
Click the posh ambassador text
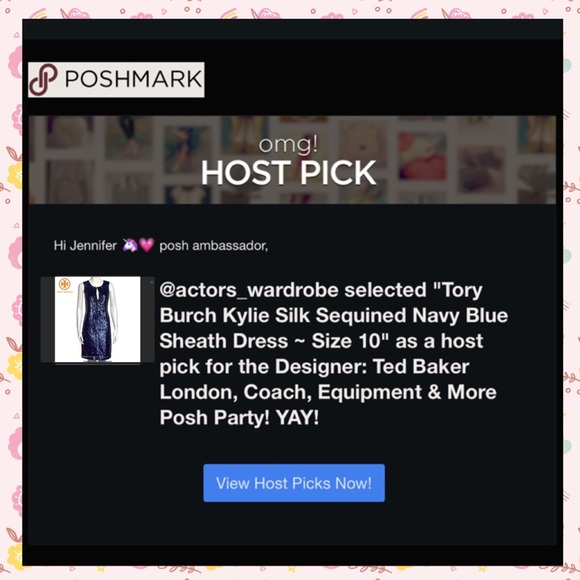pyautogui.click(x=213, y=246)
